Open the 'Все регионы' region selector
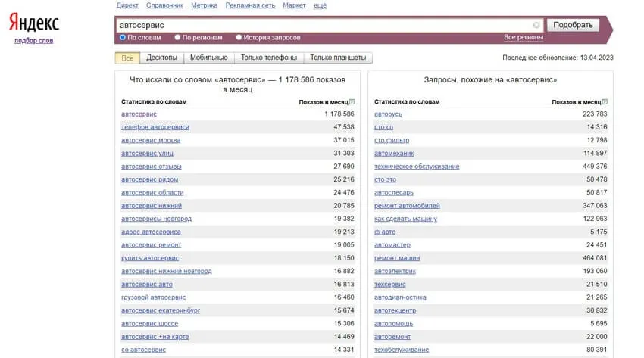 point(524,37)
